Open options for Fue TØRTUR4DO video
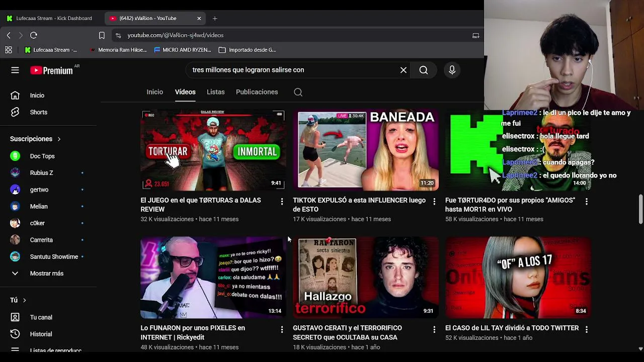 586,201
